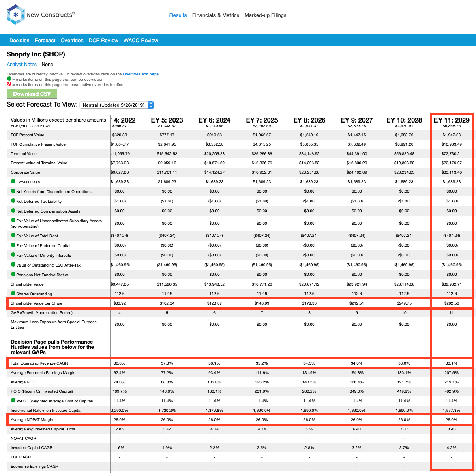Click green dot beside Net Deferred Tax Liability
The height and width of the screenshot is (473, 476).
point(13,201)
